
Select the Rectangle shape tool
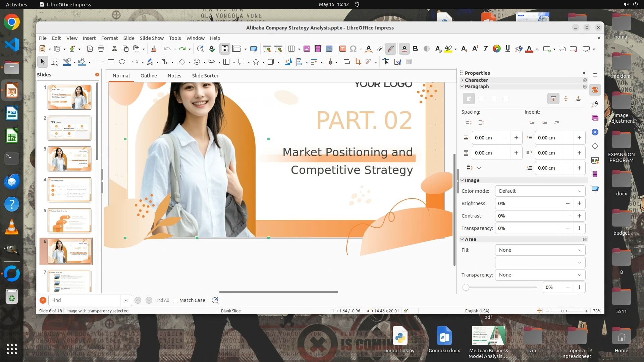tap(111, 62)
